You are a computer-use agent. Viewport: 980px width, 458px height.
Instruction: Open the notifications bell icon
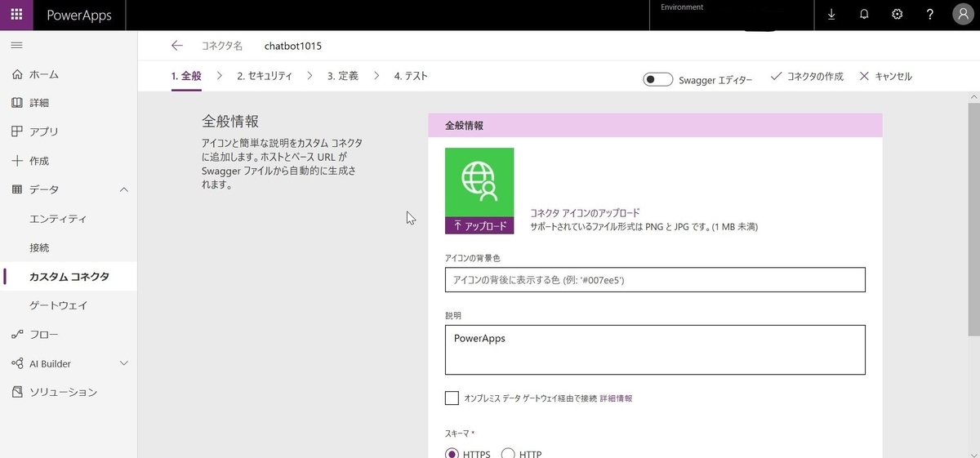point(864,15)
